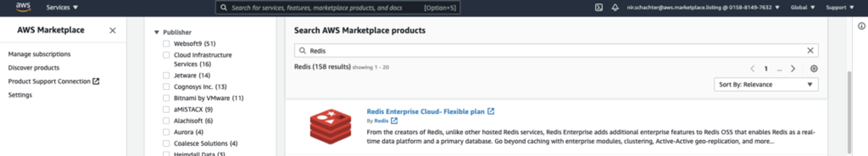Check the Websoft9 publisher filter
The height and width of the screenshot is (156, 868).
166,43
